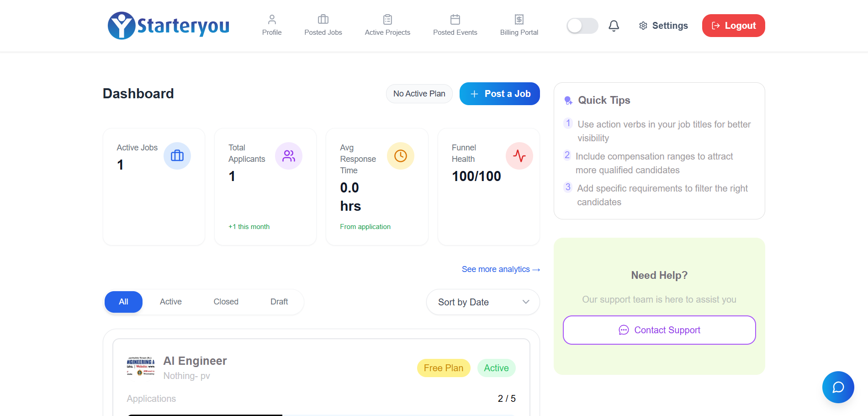Open the Sort by Date dropdown
Viewport: 868px width, 416px height.
[483, 302]
